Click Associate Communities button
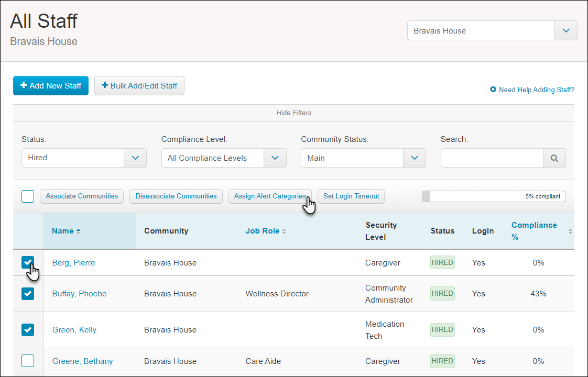This screenshot has height=377, width=588. [82, 196]
